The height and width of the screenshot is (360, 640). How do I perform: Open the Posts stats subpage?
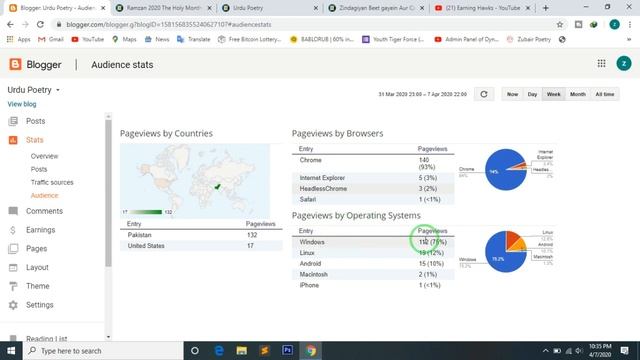(39, 169)
